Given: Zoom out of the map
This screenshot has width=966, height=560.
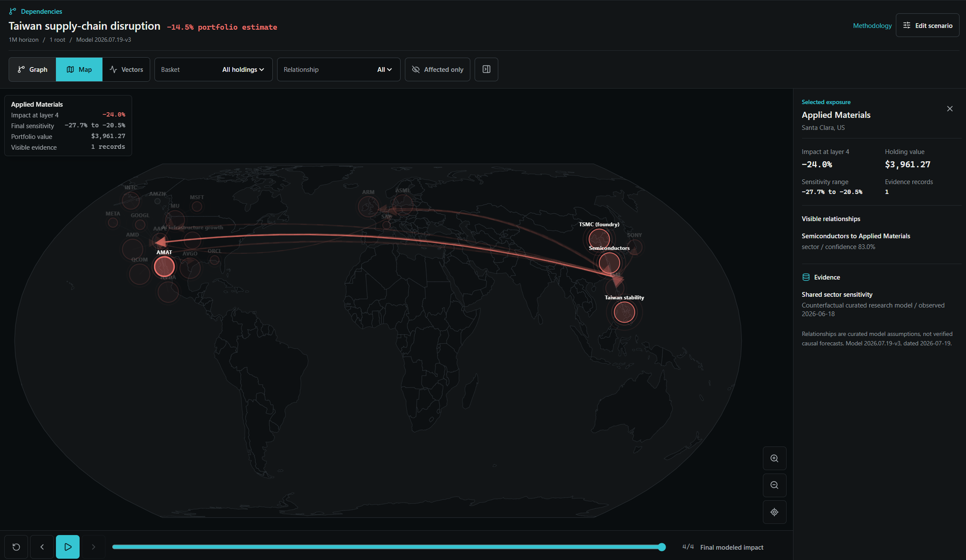Looking at the screenshot, I should pyautogui.click(x=775, y=485).
